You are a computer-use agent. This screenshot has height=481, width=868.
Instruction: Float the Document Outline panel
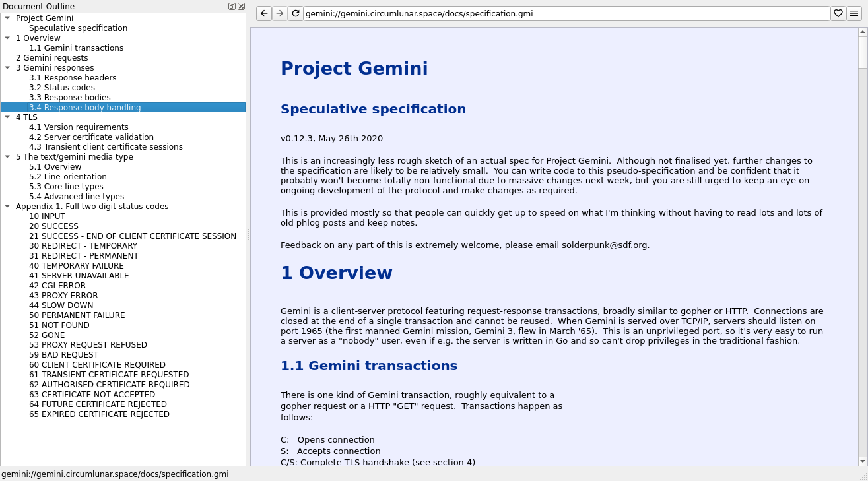point(232,6)
